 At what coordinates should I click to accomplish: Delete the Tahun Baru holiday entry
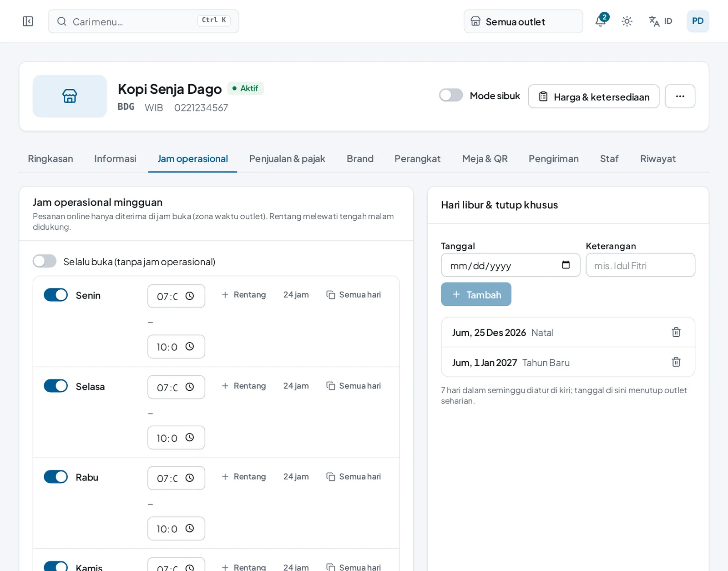point(676,362)
